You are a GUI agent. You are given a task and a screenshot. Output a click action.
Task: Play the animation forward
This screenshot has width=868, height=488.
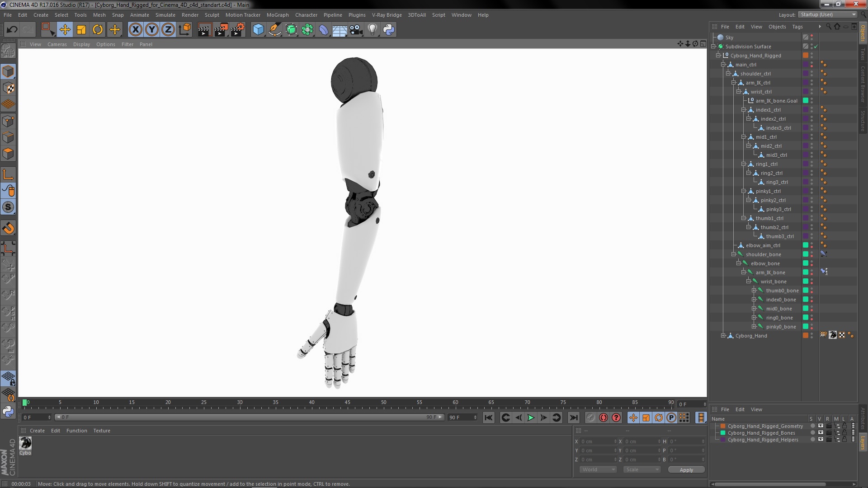click(x=531, y=418)
